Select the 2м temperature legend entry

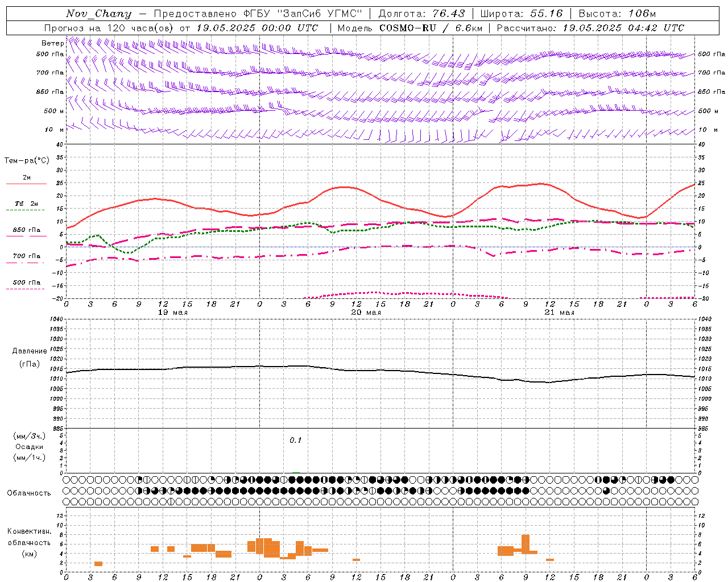click(27, 178)
